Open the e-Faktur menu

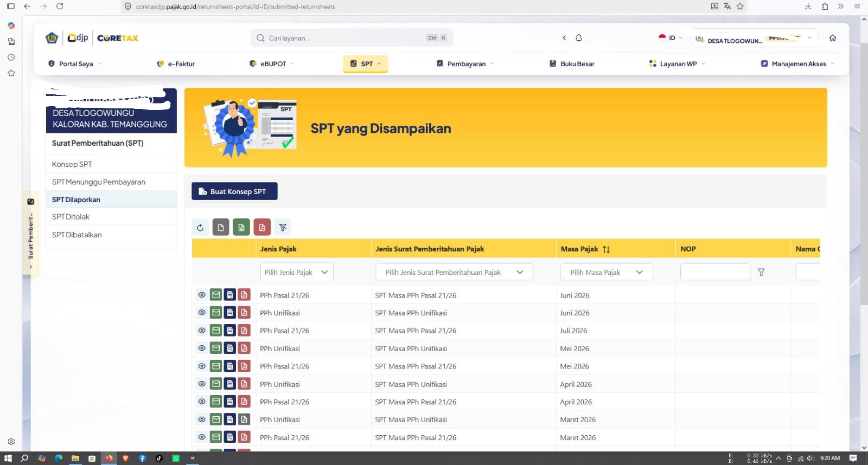176,63
